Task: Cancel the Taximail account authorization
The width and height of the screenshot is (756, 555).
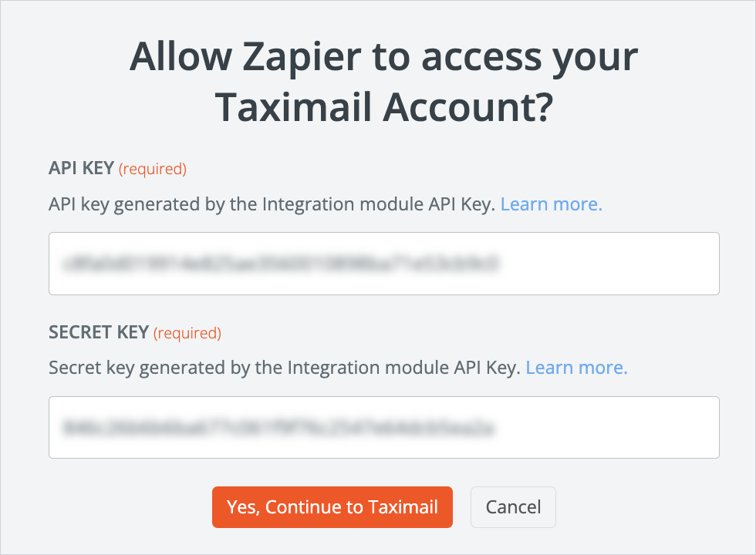Action: [513, 506]
